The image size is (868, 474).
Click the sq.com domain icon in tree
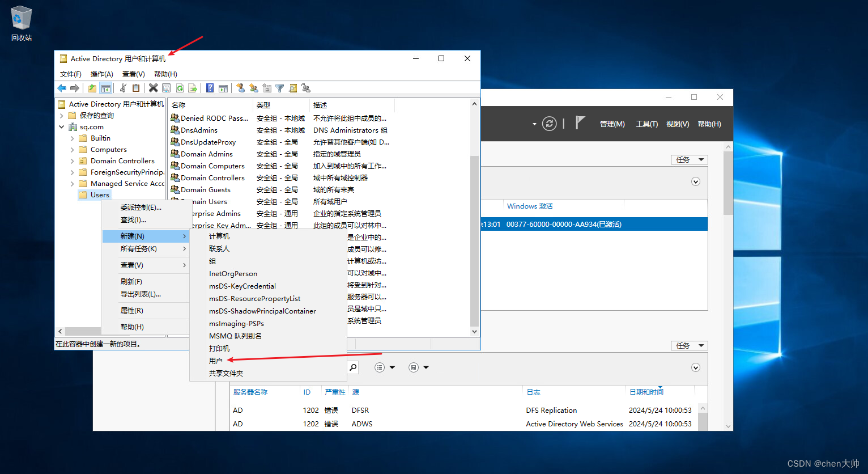(73, 127)
